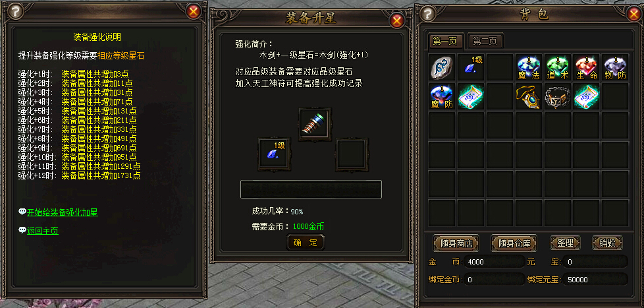Pick the gold amulet ring item
The height and width of the screenshot is (308, 644).
coord(529,97)
